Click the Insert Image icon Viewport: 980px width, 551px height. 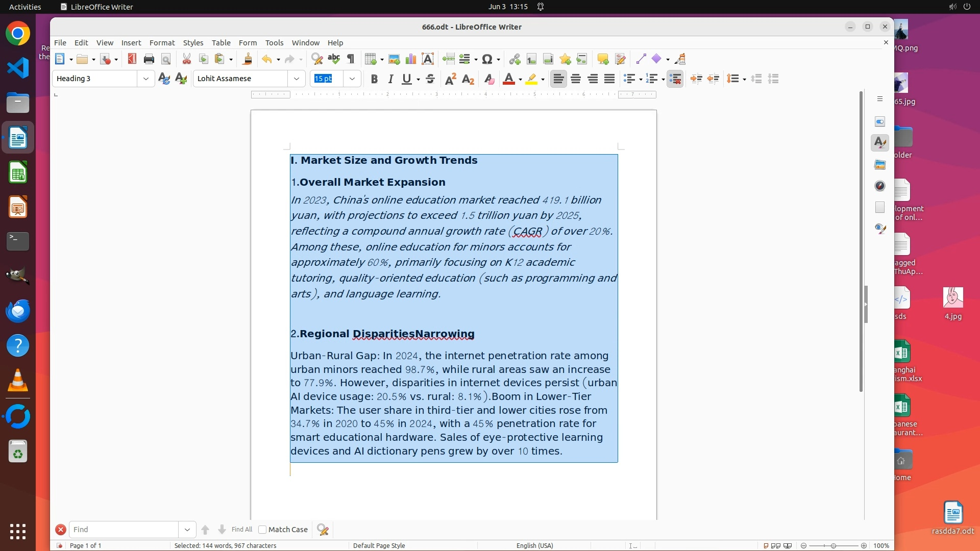coord(394,59)
